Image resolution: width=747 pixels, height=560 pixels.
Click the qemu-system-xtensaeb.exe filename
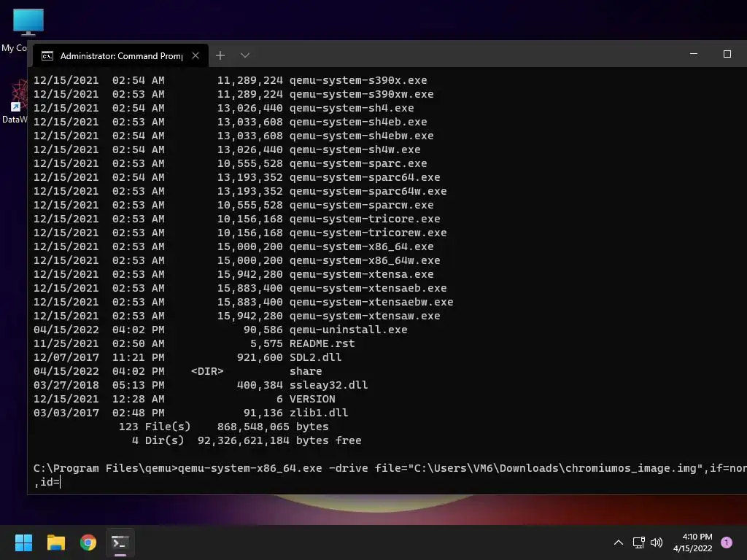pos(368,288)
